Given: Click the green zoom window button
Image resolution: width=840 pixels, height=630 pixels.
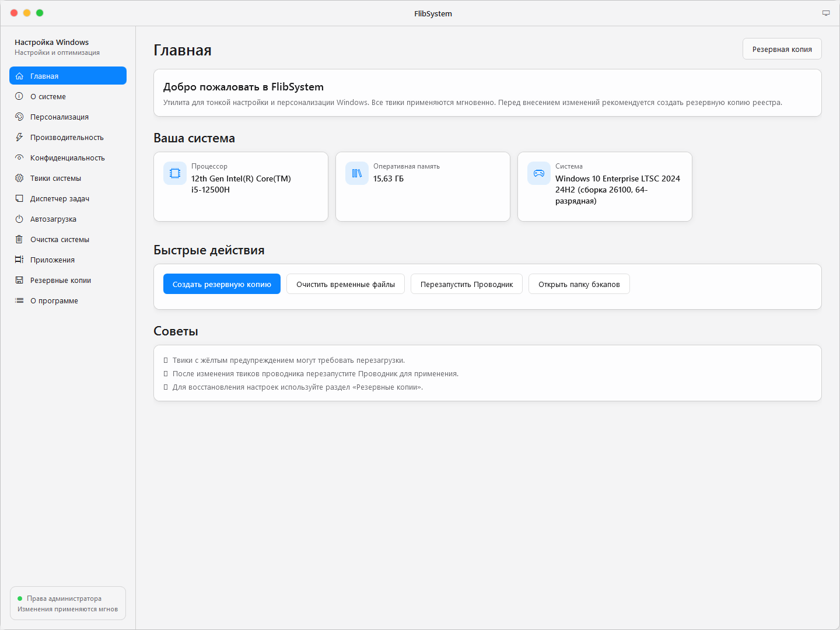Looking at the screenshot, I should [40, 13].
